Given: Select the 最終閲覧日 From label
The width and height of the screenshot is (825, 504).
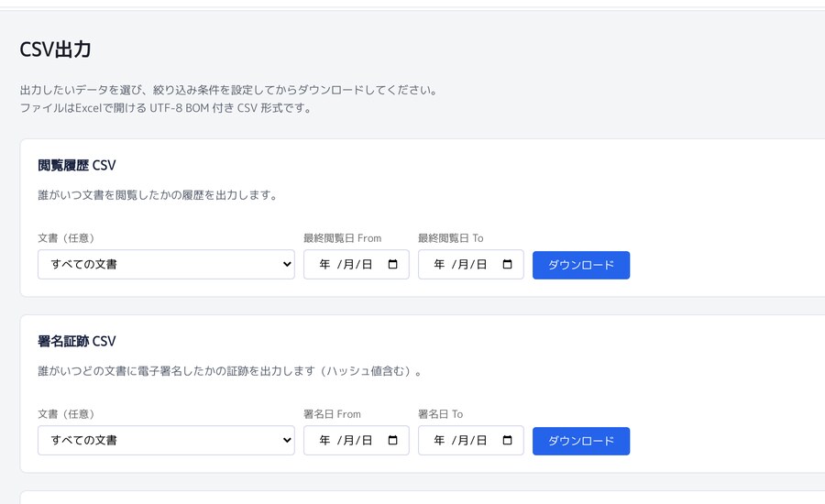Looking at the screenshot, I should click(x=343, y=238).
